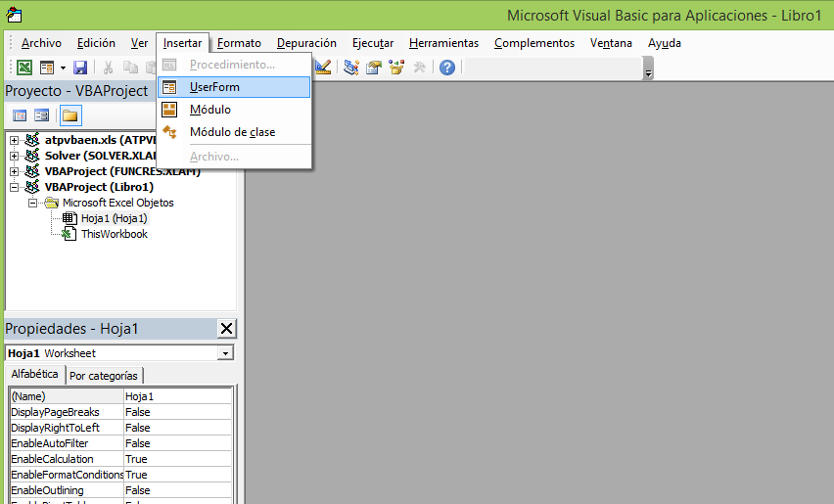Click the EnableCalculation value True
This screenshot has width=834, height=504.
point(177,459)
